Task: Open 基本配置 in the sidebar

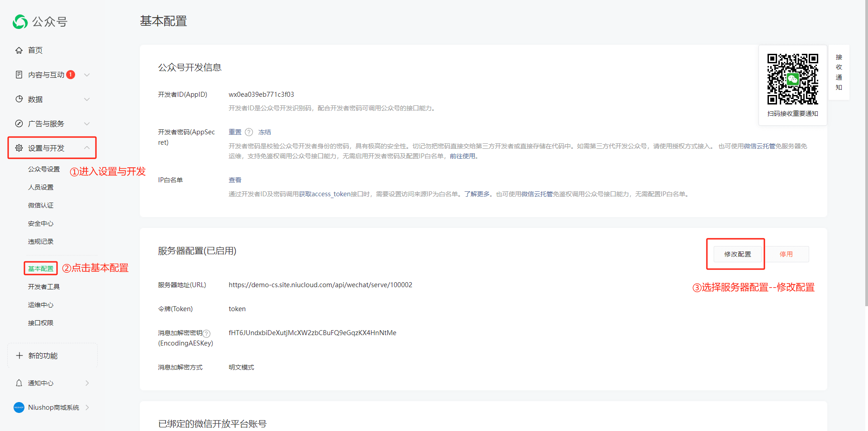Action: click(x=41, y=269)
